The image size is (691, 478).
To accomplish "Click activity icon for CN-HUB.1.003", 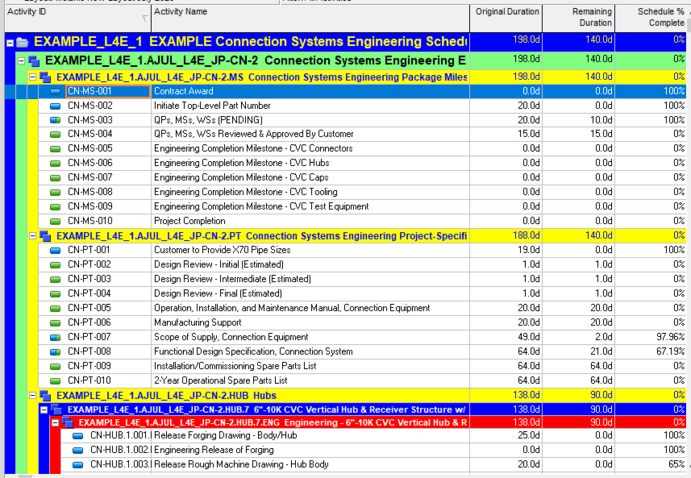I will tap(78, 465).
